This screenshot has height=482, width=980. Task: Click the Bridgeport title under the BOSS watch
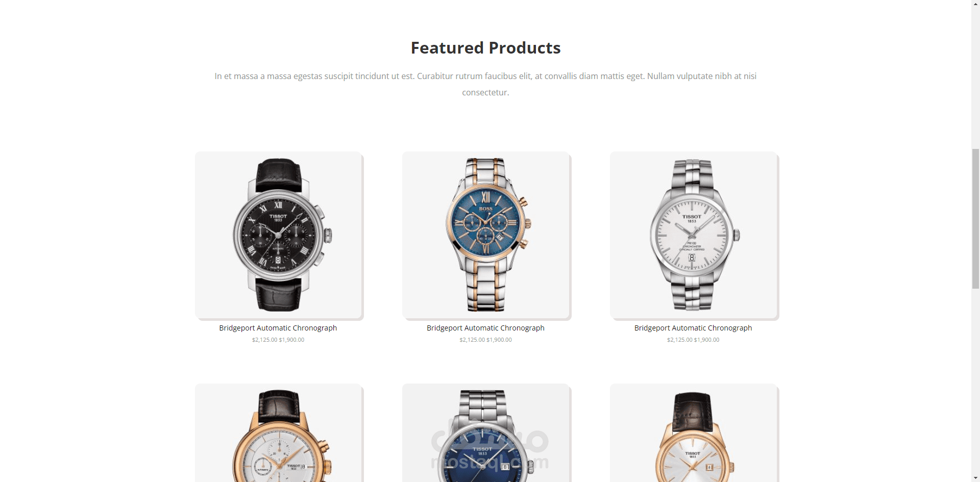(x=485, y=328)
